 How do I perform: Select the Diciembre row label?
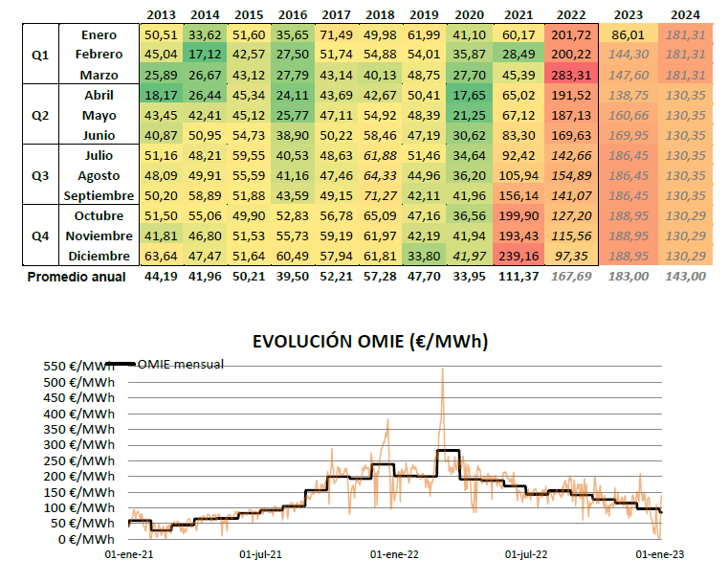(x=99, y=256)
